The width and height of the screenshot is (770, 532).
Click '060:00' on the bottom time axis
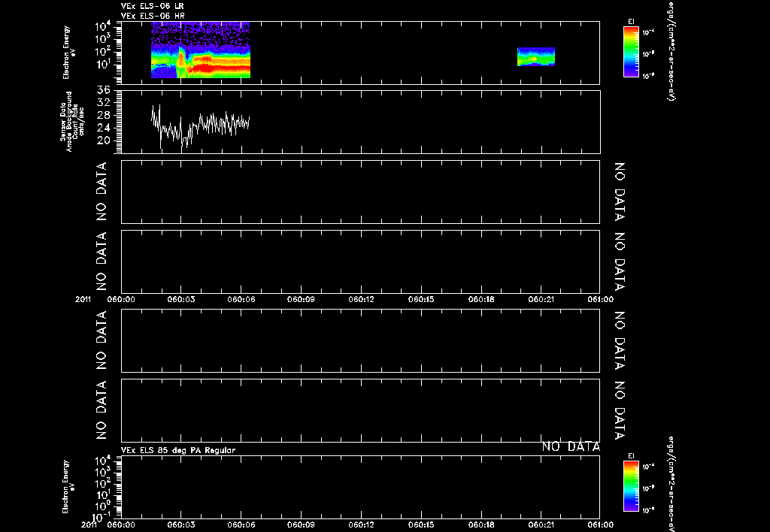[x=121, y=524]
